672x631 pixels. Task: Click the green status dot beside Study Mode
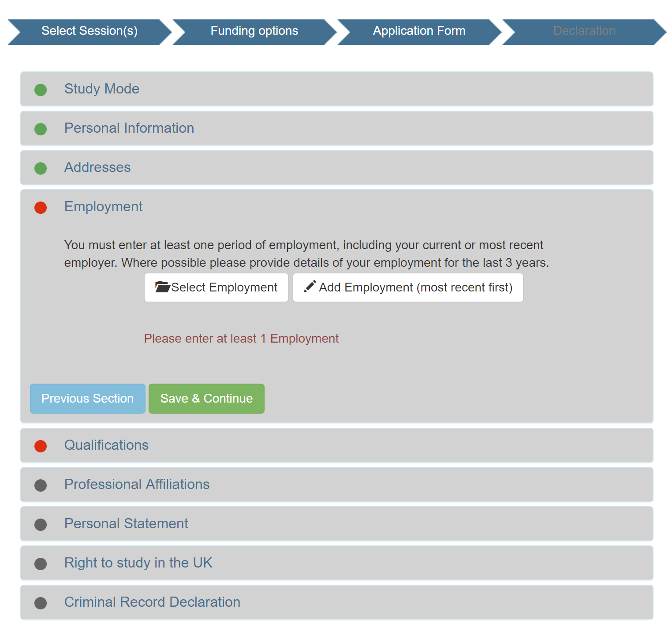(41, 90)
